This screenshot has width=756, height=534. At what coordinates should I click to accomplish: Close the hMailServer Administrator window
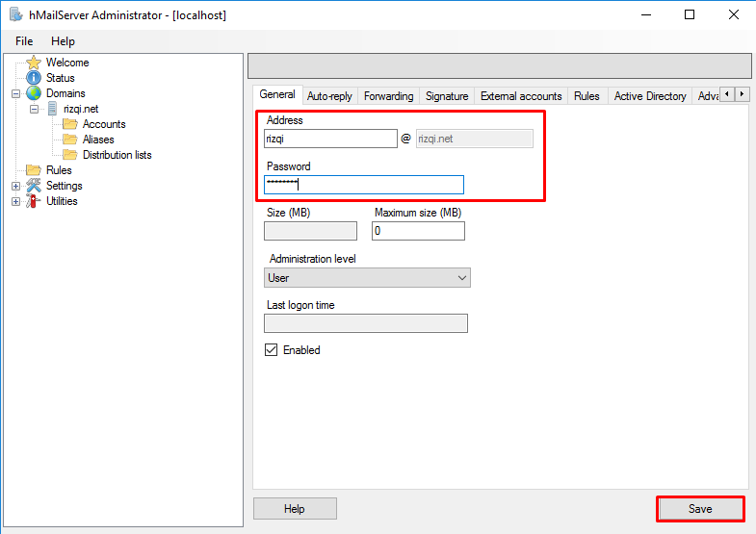coord(734,15)
